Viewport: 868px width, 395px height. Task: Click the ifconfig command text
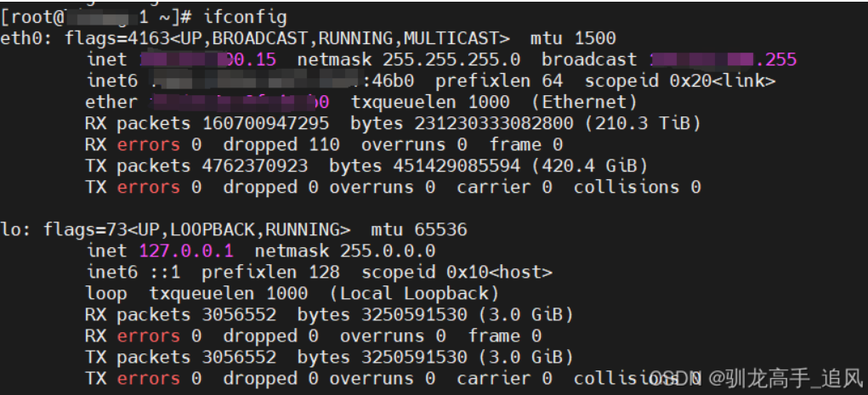[245, 17]
